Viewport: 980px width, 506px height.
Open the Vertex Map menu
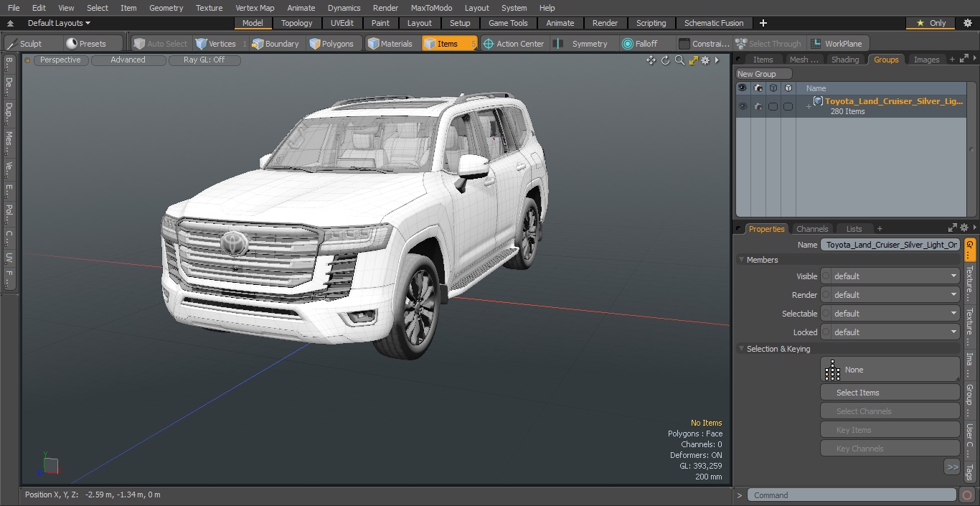pyautogui.click(x=255, y=8)
